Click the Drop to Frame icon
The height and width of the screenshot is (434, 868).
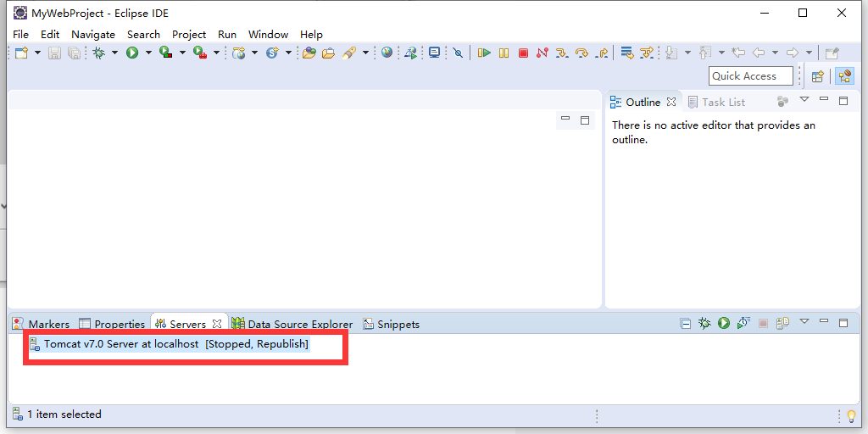point(626,53)
